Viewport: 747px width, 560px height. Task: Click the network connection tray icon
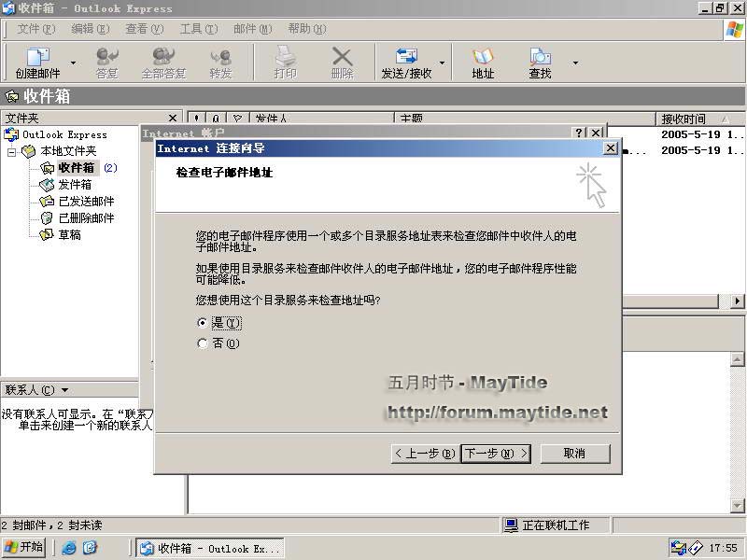tap(677, 548)
